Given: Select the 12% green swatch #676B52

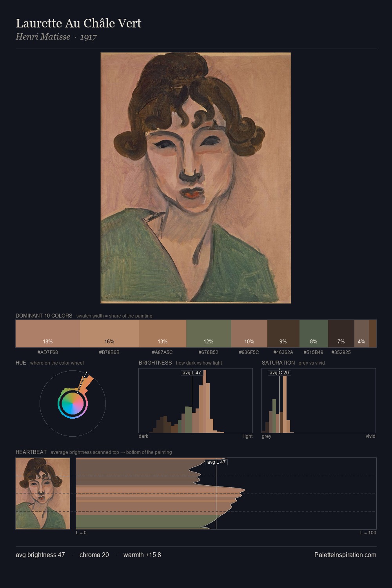Looking at the screenshot, I should [x=209, y=334].
